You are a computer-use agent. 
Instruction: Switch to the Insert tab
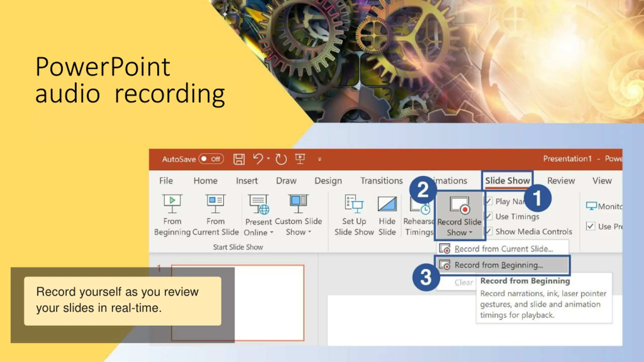tap(247, 180)
